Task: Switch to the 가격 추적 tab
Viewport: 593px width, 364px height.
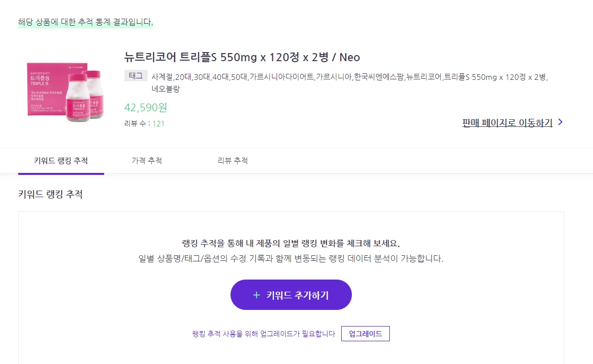Action: point(146,160)
